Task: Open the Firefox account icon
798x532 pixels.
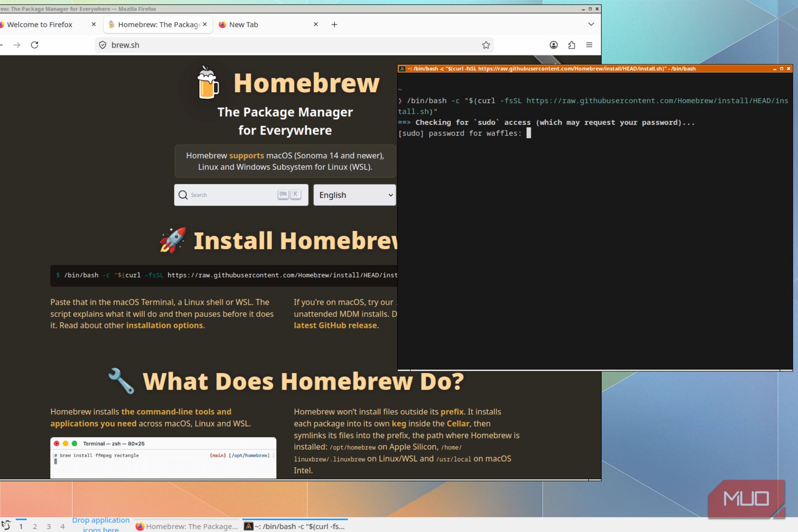Action: [553, 45]
